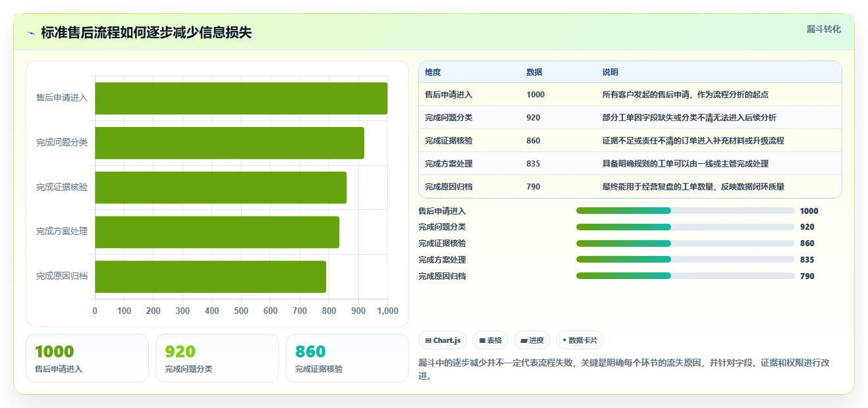Click the progress bar for 完成问题分类
This screenshot has width=868, height=408.
[x=685, y=227]
